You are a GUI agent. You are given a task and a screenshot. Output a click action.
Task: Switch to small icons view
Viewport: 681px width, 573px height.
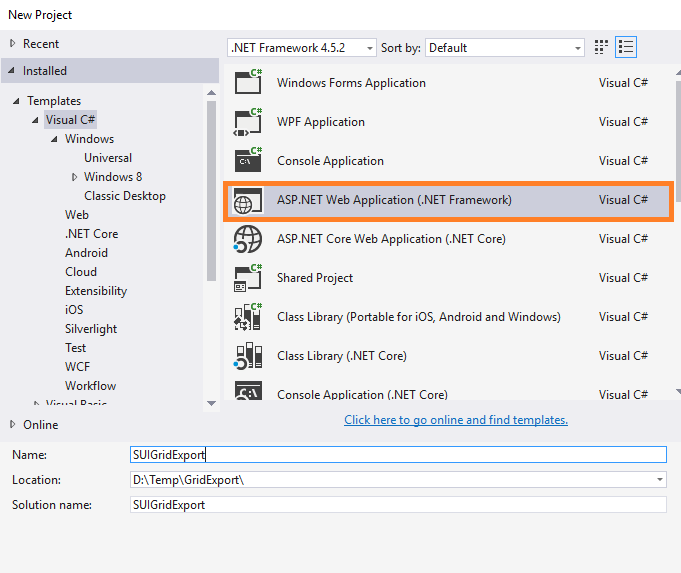pos(601,47)
